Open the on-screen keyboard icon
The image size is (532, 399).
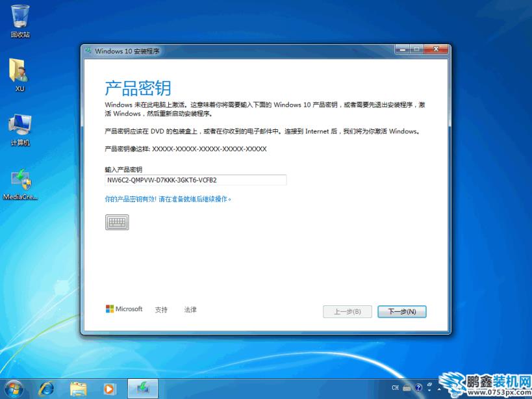117,222
